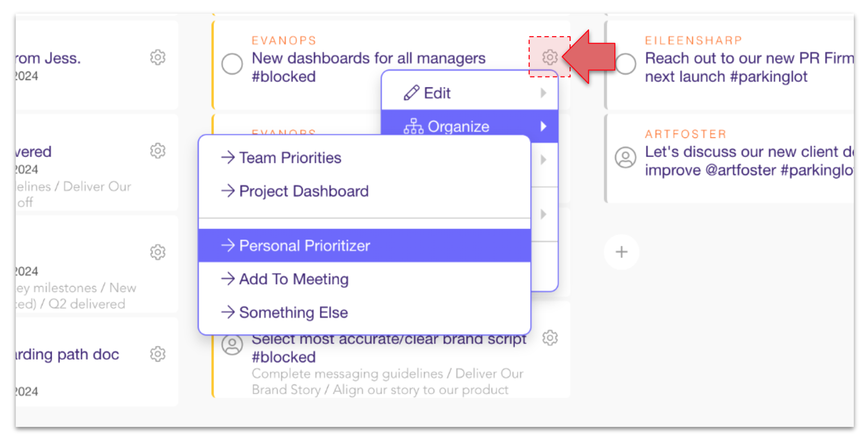Viewport: 868px width, 444px height.
Task: Choose Personal Prioritizer from submenu
Action: pyautogui.click(x=304, y=245)
